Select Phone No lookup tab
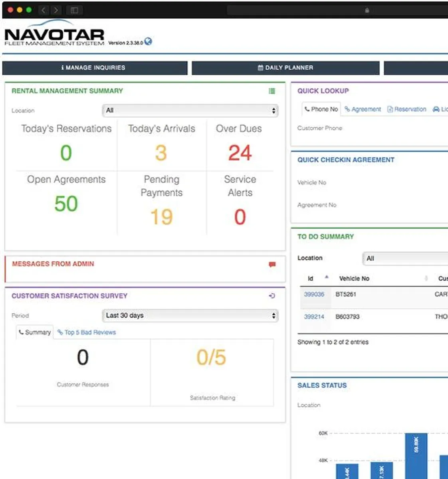This screenshot has height=479, width=448. coord(321,109)
